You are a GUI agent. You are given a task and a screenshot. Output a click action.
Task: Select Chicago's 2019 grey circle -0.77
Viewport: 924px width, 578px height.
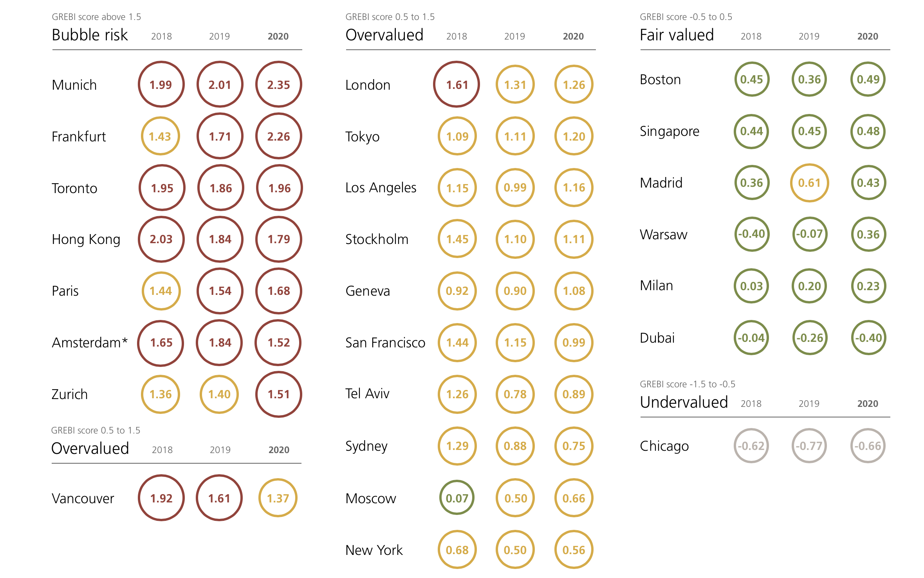809,446
